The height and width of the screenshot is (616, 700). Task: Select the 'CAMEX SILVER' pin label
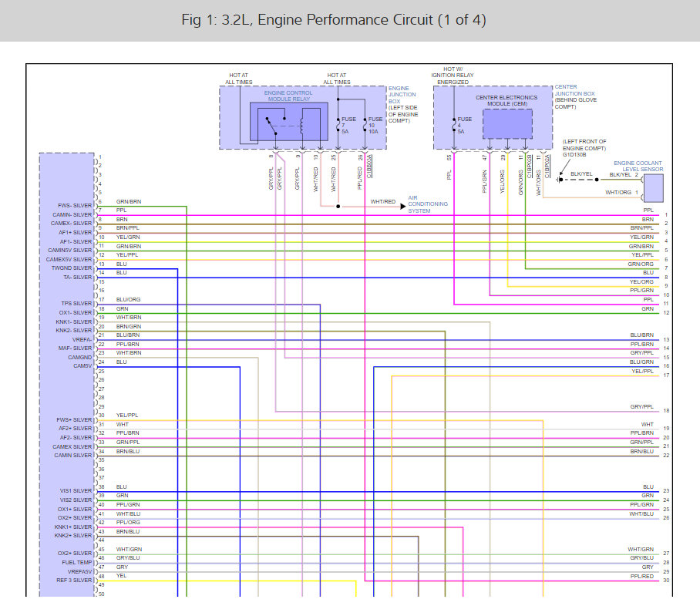click(x=72, y=447)
